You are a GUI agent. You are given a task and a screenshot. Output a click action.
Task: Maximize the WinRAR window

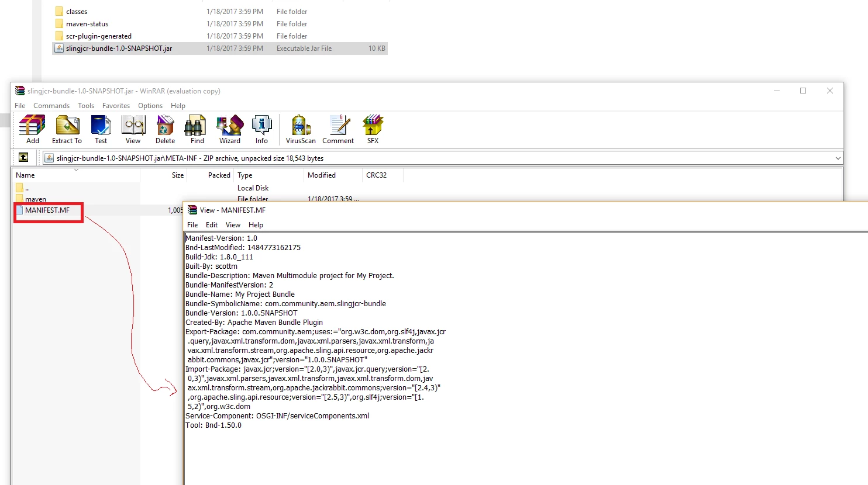803,91
